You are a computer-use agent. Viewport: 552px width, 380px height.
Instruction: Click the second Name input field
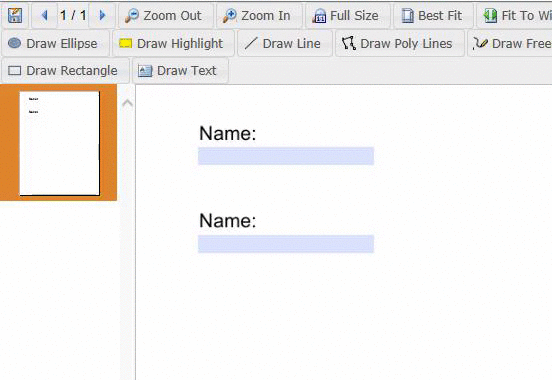(x=286, y=244)
